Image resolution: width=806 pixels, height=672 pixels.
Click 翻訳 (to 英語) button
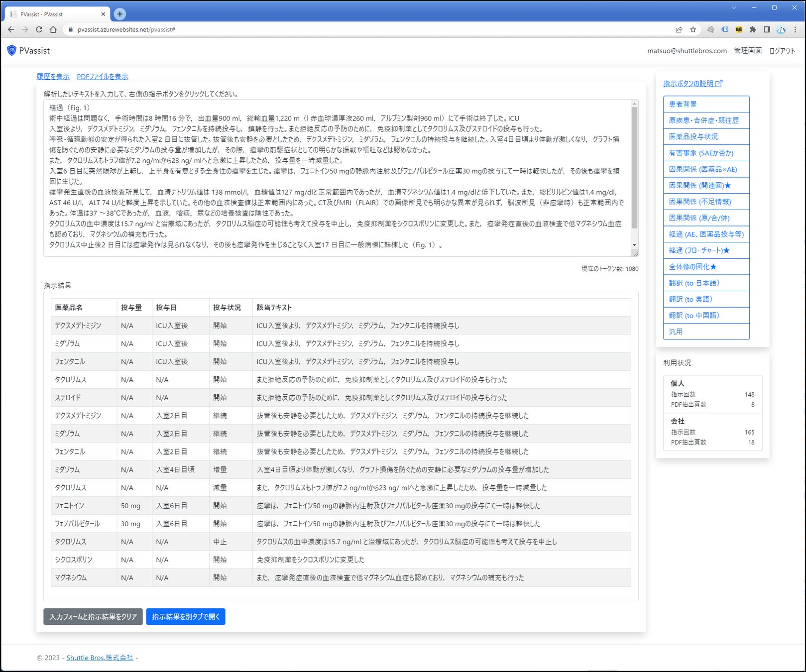(x=706, y=299)
